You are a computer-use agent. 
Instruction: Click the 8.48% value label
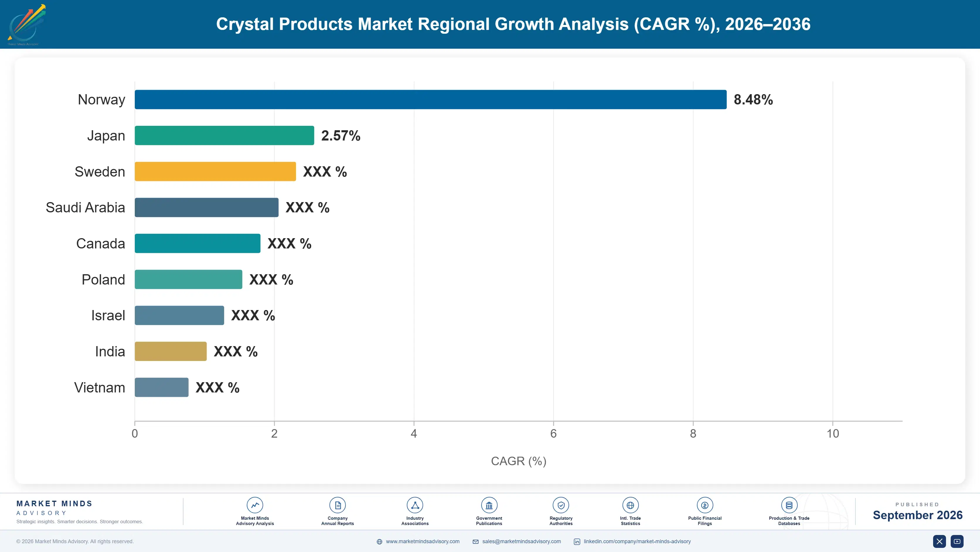tap(753, 100)
